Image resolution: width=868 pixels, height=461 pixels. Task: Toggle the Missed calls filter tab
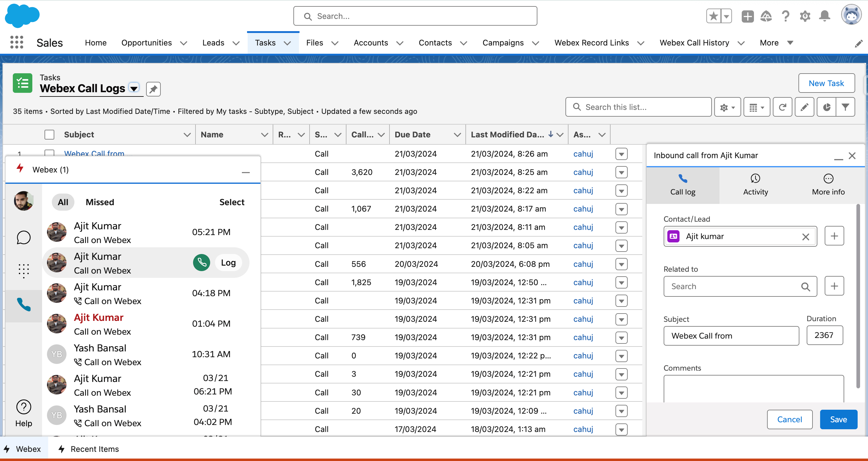(x=99, y=201)
